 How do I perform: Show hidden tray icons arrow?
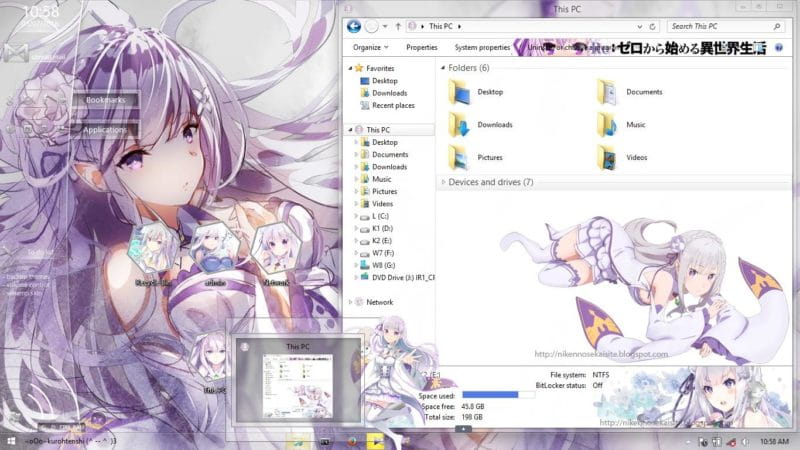[687, 442]
